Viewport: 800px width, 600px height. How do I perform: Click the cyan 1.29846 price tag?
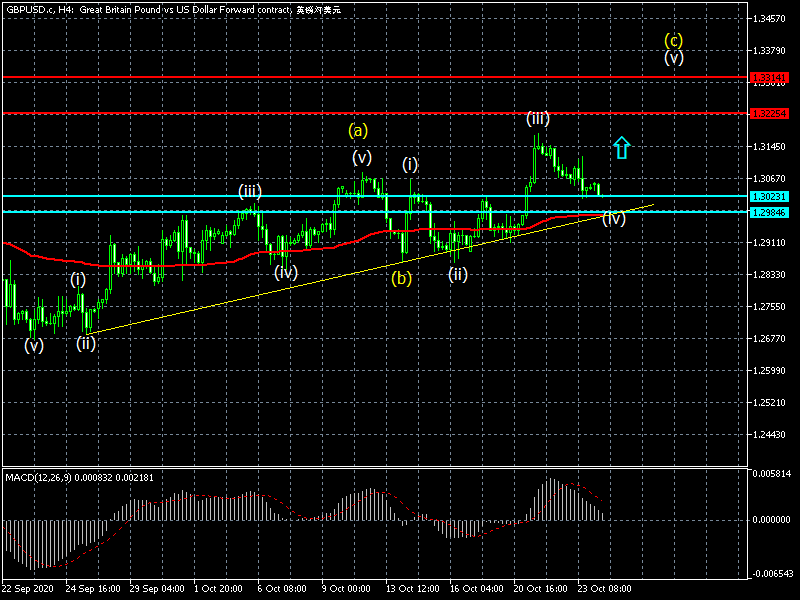pyautogui.click(x=769, y=212)
